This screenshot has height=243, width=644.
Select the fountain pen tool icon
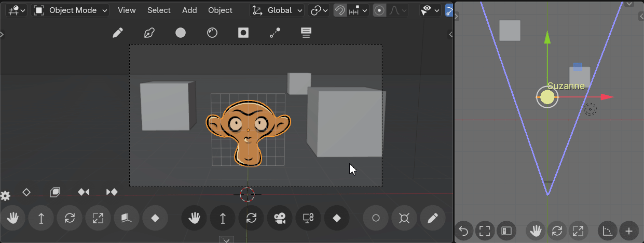(149, 33)
